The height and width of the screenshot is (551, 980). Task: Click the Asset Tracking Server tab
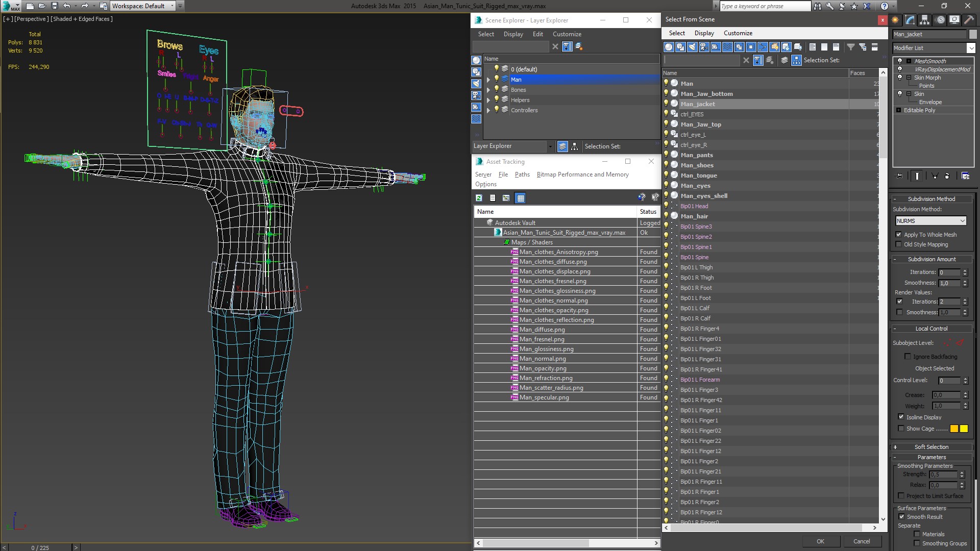tap(482, 174)
